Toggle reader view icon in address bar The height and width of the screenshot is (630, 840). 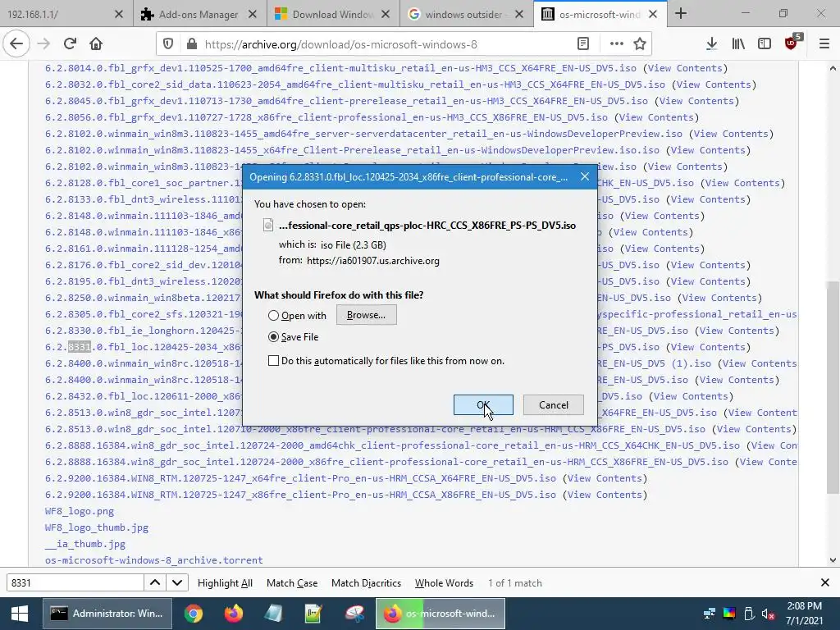coord(583,44)
